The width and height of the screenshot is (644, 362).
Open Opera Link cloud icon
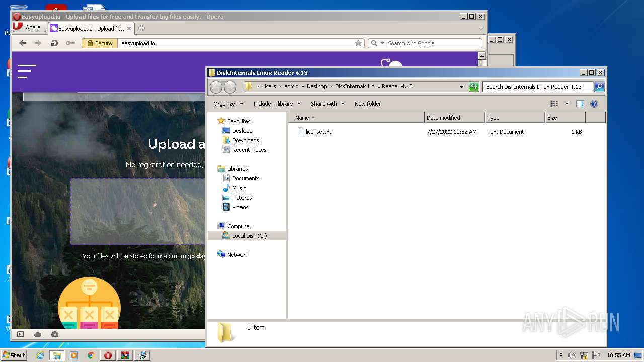38,334
